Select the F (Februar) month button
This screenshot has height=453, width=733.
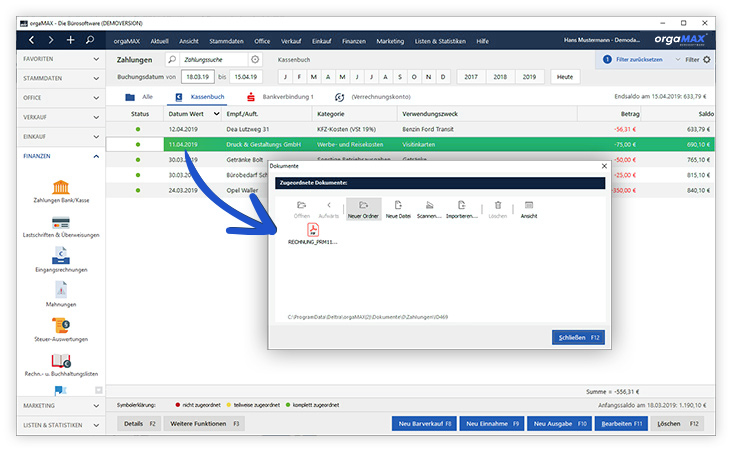point(299,77)
